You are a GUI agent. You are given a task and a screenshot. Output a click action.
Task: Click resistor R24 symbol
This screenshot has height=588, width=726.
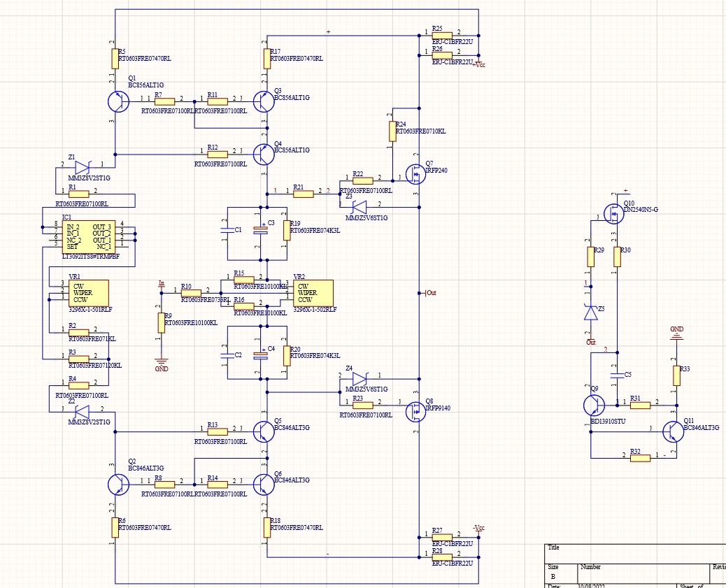[392, 131]
